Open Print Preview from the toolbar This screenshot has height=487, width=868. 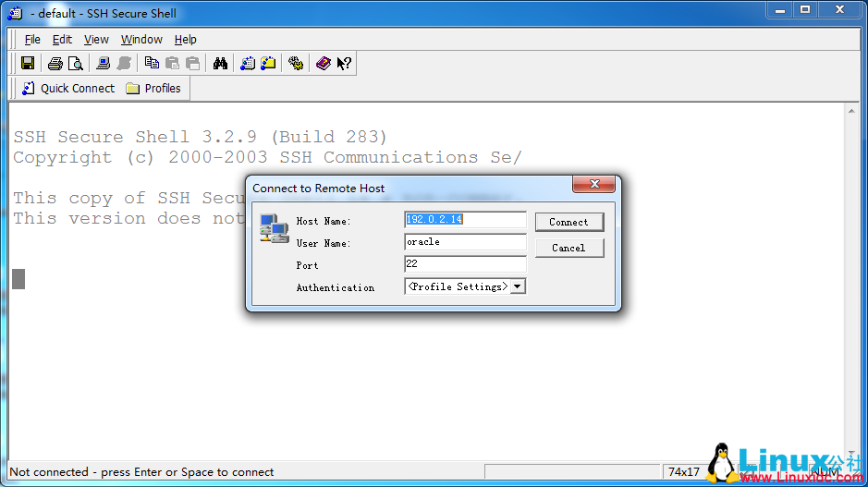point(75,63)
